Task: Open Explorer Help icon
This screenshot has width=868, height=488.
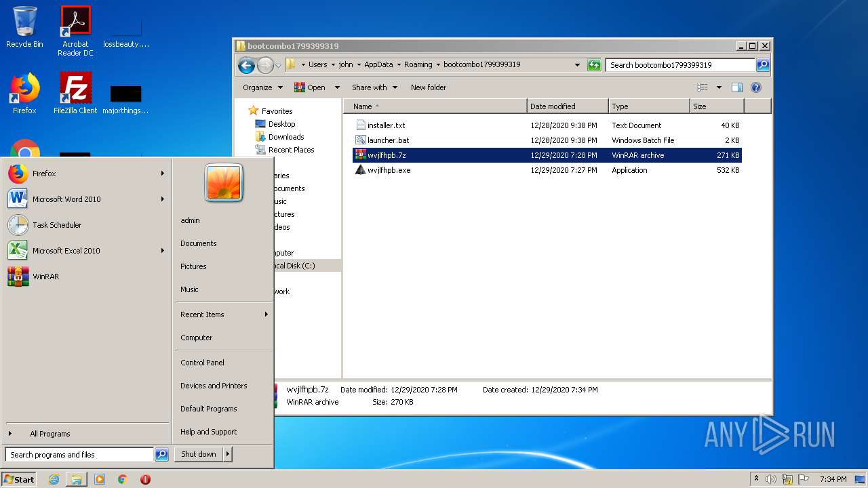Action: 756,87
